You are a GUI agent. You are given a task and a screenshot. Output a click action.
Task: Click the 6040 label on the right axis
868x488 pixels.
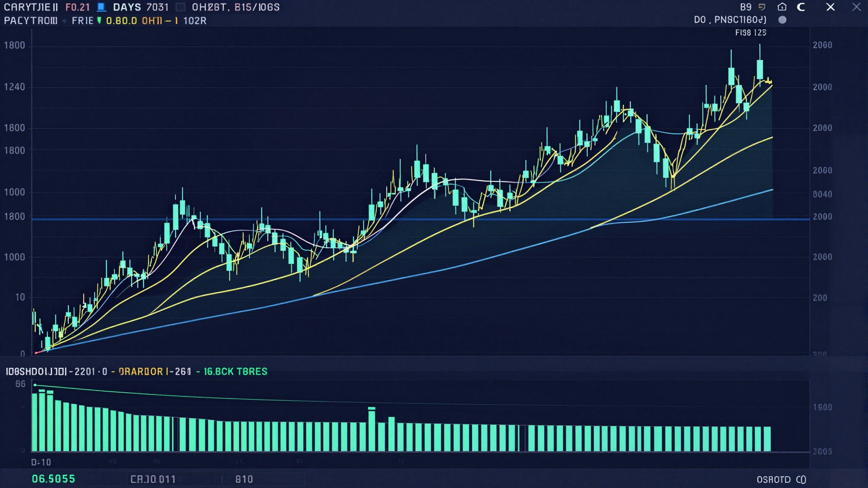[x=822, y=194]
